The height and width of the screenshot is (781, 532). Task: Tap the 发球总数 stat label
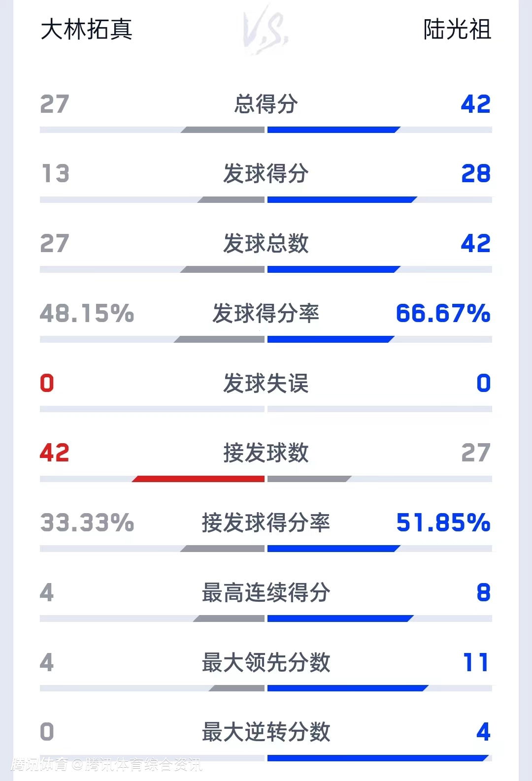[266, 244]
